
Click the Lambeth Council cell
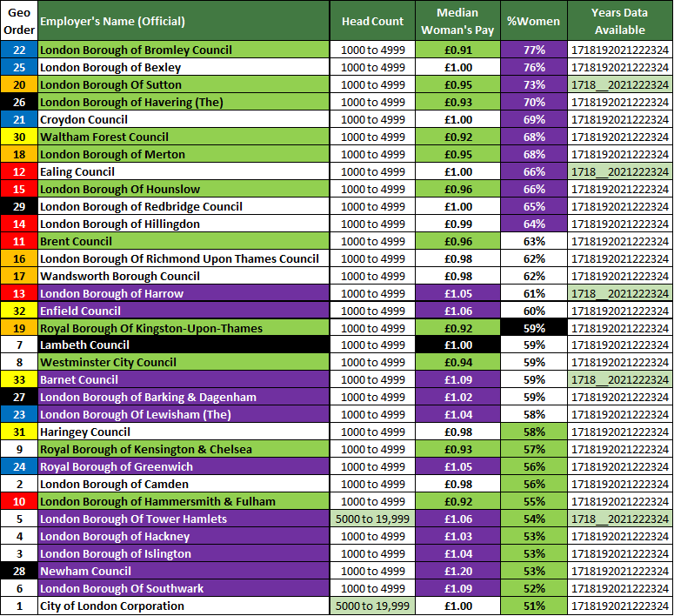coord(184,345)
